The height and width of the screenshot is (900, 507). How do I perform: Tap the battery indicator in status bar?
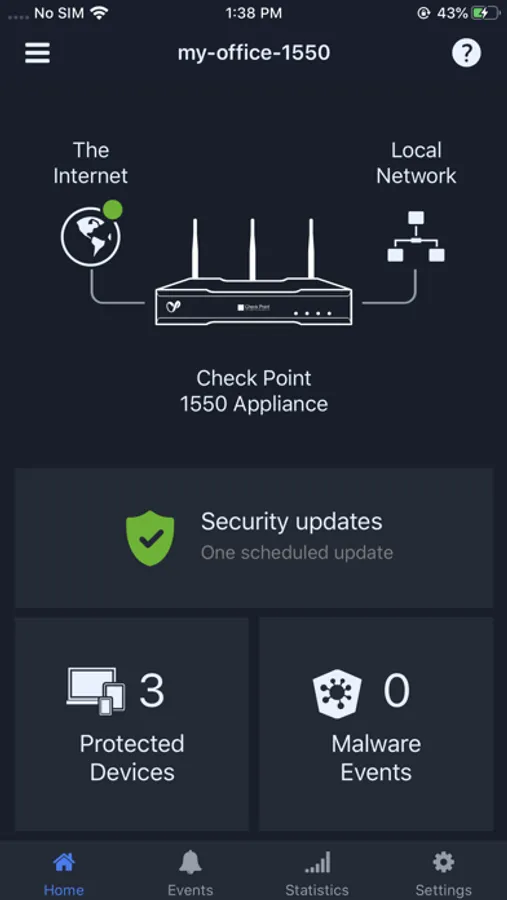(486, 13)
